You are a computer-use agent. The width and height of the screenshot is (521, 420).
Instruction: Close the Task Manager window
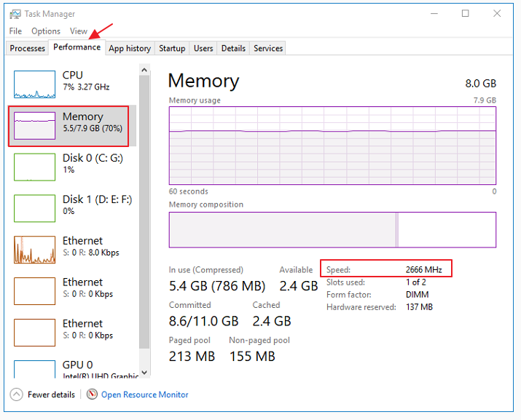(x=497, y=14)
